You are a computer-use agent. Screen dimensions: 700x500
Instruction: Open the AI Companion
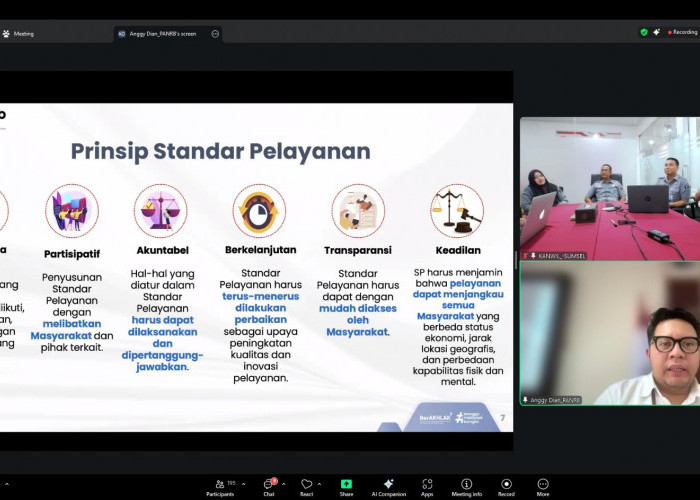(x=388, y=488)
